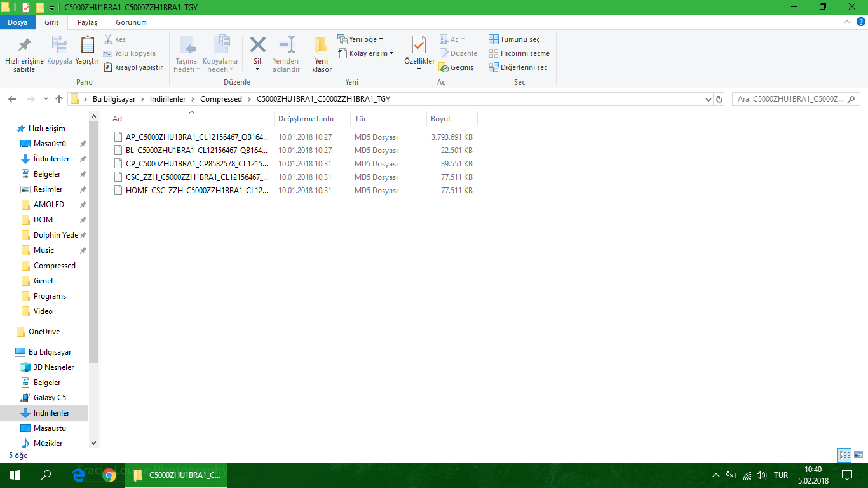This screenshot has height=488, width=868.
Task: Click Tümünü seç select-all icon
Action: [x=494, y=39]
